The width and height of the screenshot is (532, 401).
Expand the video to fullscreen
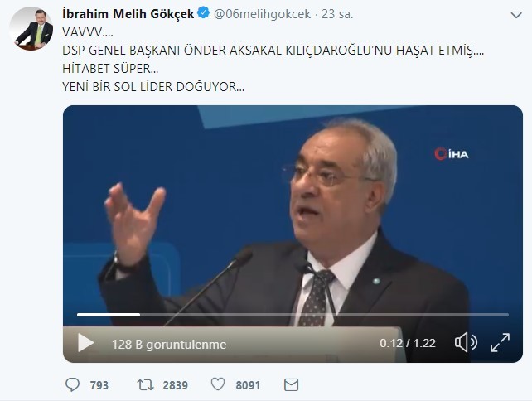(x=501, y=343)
